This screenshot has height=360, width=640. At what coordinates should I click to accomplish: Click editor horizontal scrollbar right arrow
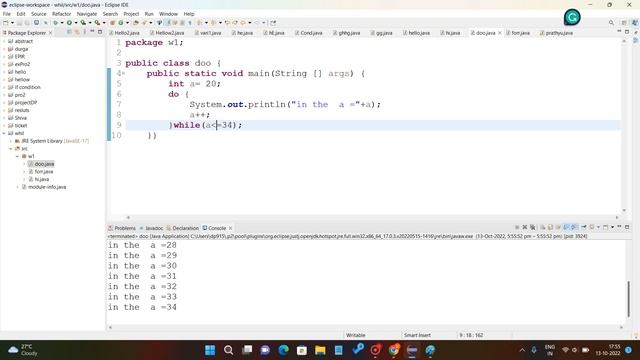tap(617, 218)
